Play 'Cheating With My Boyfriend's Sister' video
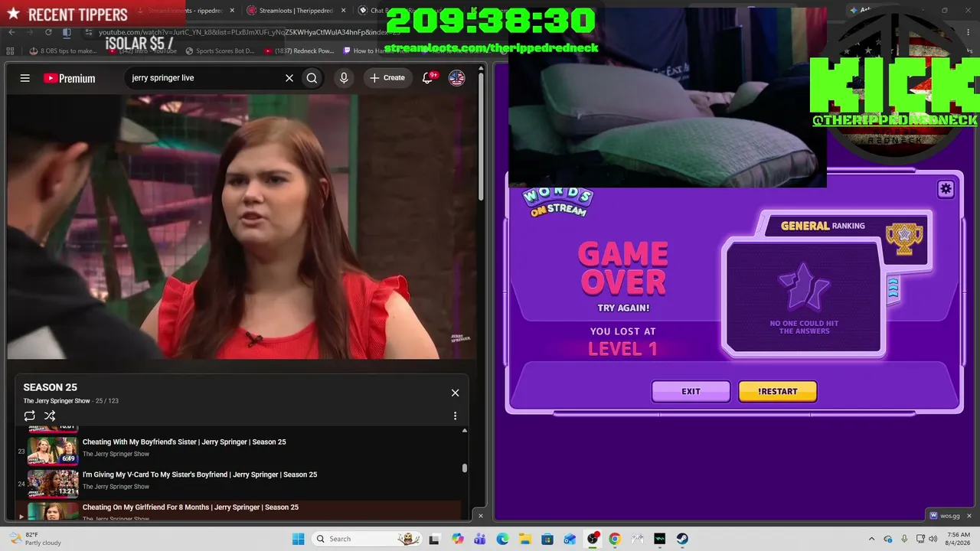Image resolution: width=980 pixels, height=551 pixels. [x=184, y=442]
